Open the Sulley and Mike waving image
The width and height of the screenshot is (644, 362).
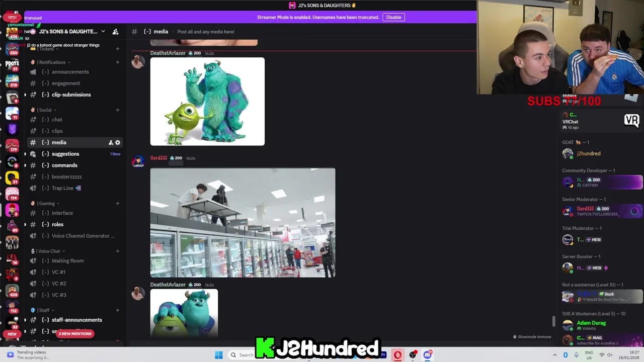pos(207,102)
